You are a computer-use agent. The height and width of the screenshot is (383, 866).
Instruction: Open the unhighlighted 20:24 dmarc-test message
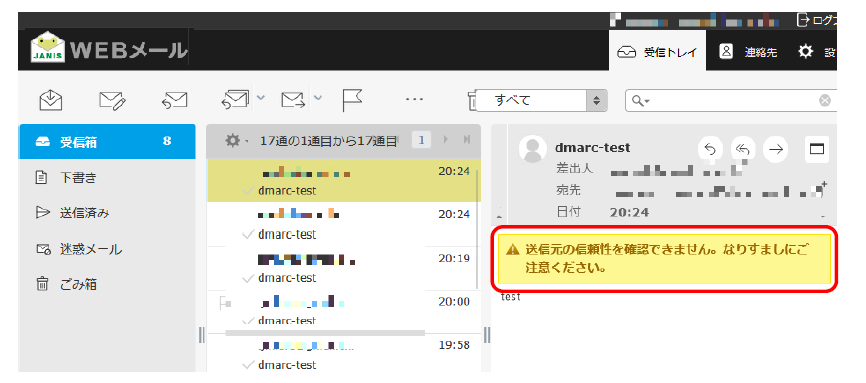[x=341, y=224]
